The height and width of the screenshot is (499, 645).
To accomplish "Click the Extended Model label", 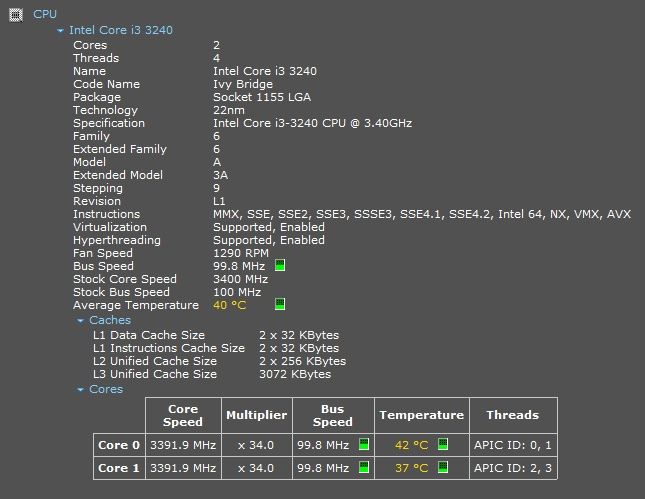I will click(x=118, y=175).
